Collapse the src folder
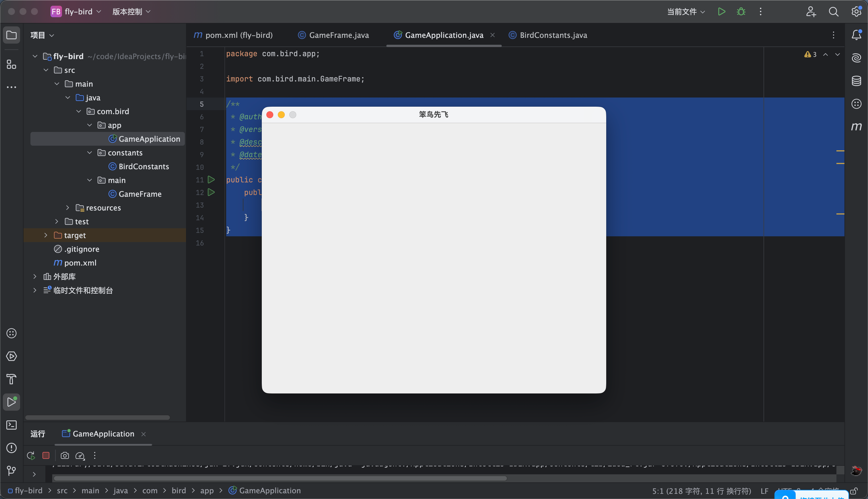Image resolution: width=868 pixels, height=499 pixels. (46, 70)
